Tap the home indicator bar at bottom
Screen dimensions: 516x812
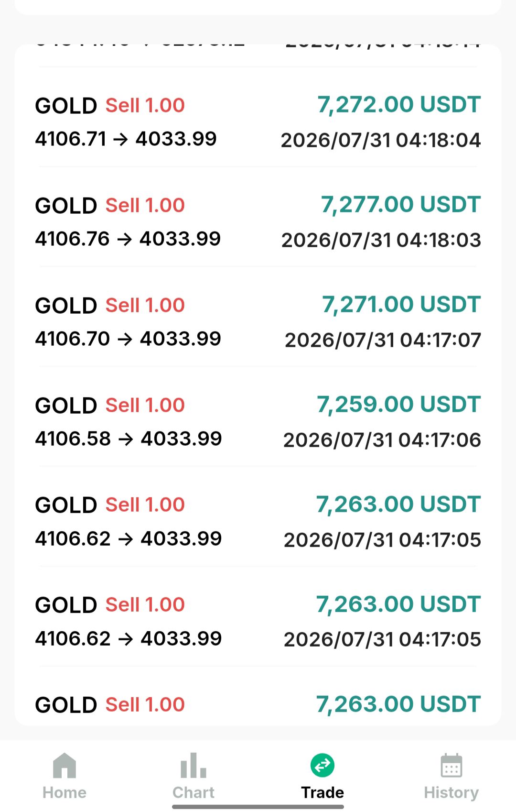pos(258,807)
